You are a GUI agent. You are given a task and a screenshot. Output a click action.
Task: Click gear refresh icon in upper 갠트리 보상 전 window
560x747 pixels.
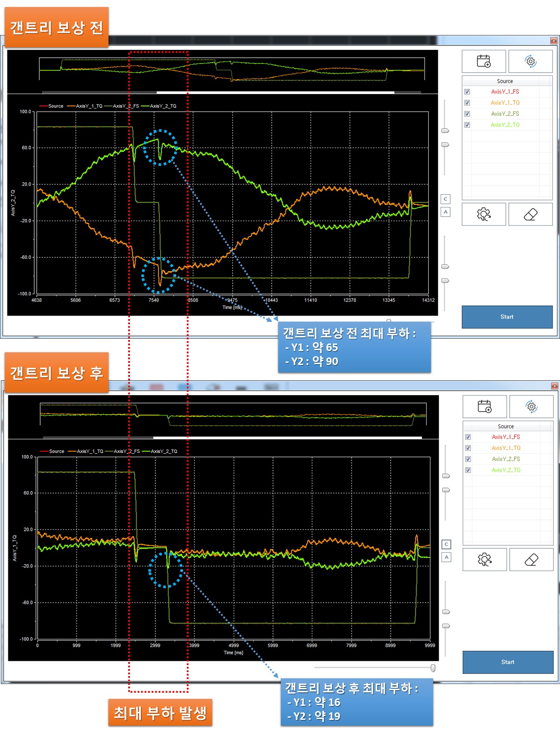point(530,61)
